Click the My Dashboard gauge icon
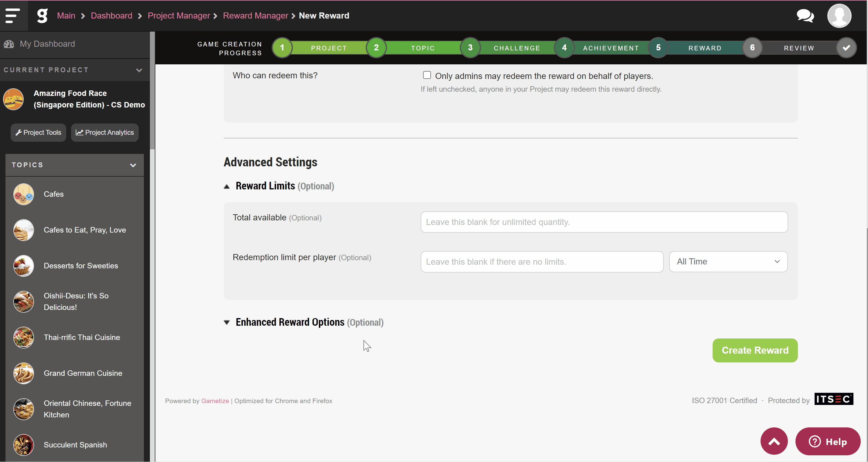This screenshot has height=462, width=868. pyautogui.click(x=9, y=44)
